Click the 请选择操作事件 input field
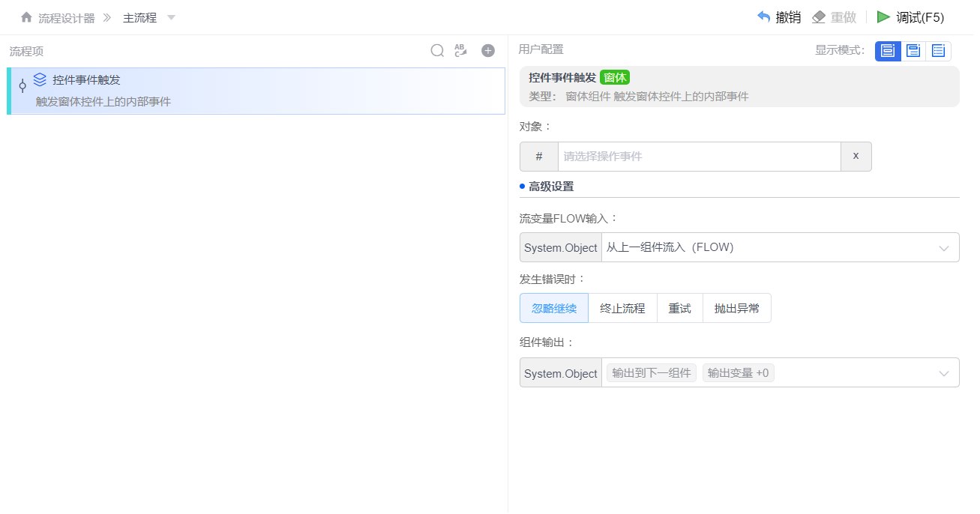980x514 pixels. pos(697,156)
